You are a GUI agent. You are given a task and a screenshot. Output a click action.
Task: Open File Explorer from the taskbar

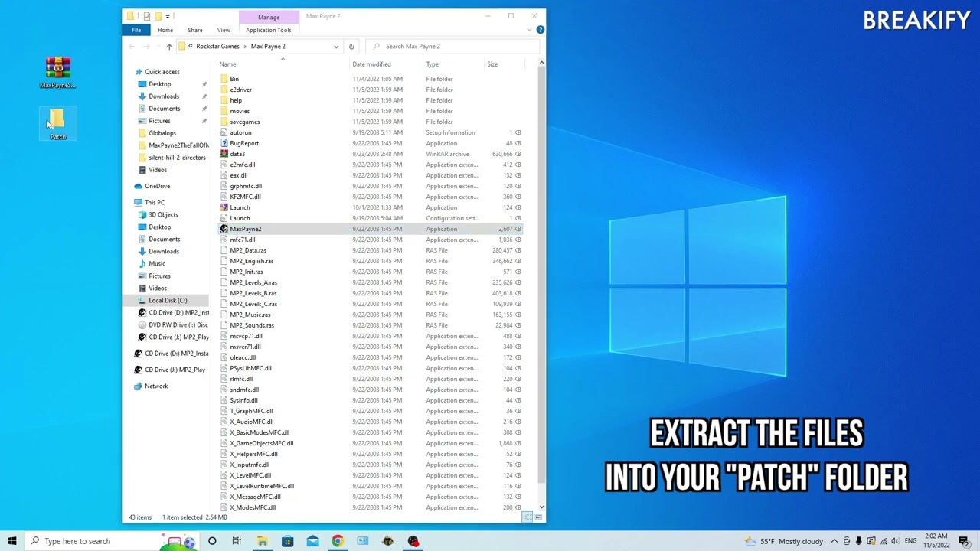[x=262, y=541]
